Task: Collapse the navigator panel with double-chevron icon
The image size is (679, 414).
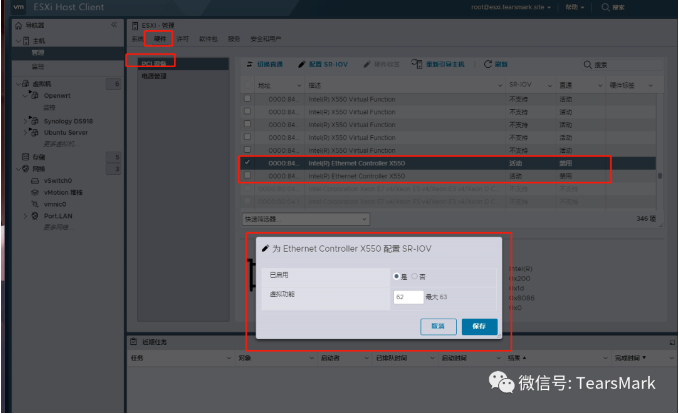Action: tap(114, 25)
